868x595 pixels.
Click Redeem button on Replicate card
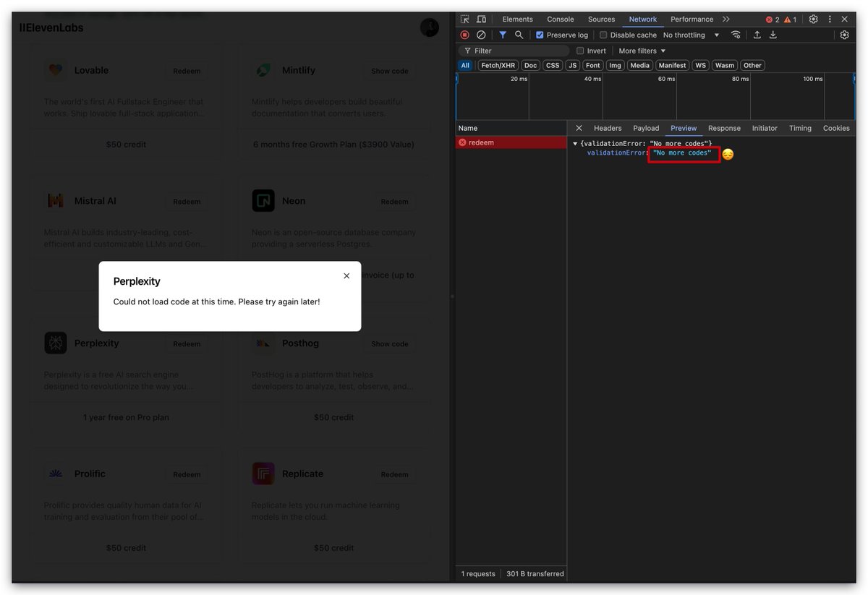tap(395, 474)
